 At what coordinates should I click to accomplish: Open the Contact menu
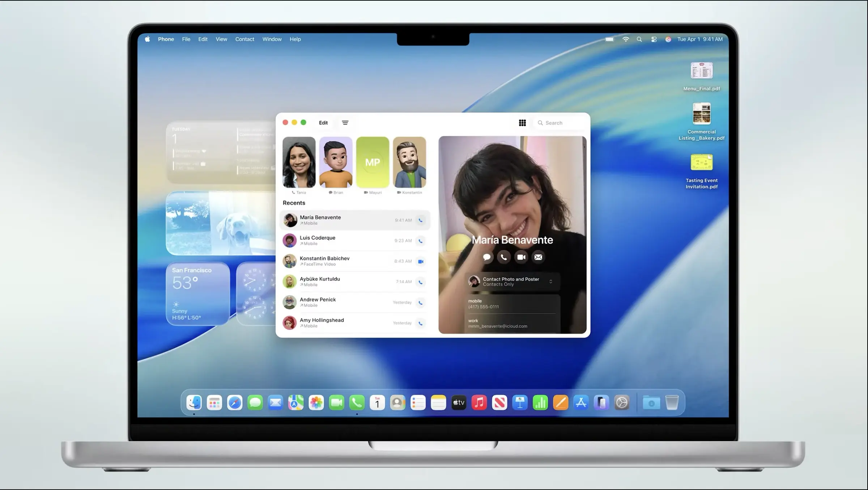tap(244, 39)
